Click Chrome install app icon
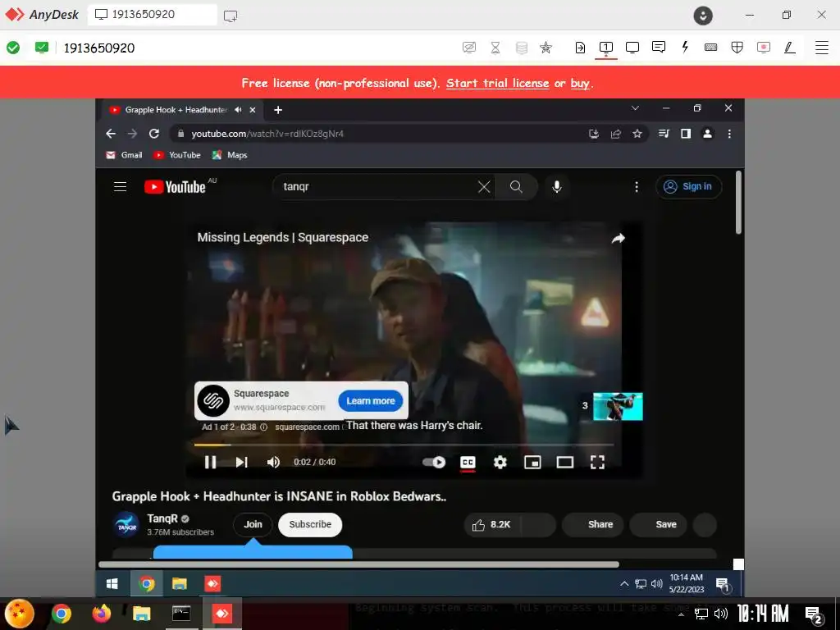Viewport: 840px width, 630px height. (x=594, y=134)
